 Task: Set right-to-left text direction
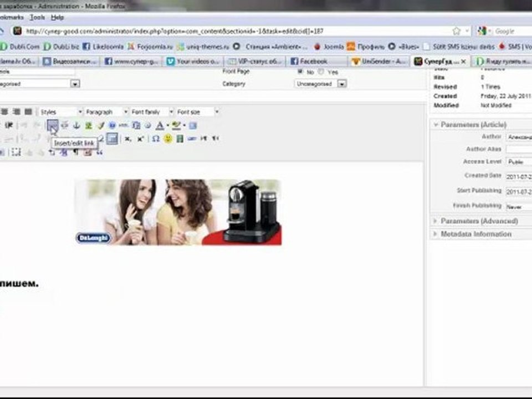[x=216, y=139]
